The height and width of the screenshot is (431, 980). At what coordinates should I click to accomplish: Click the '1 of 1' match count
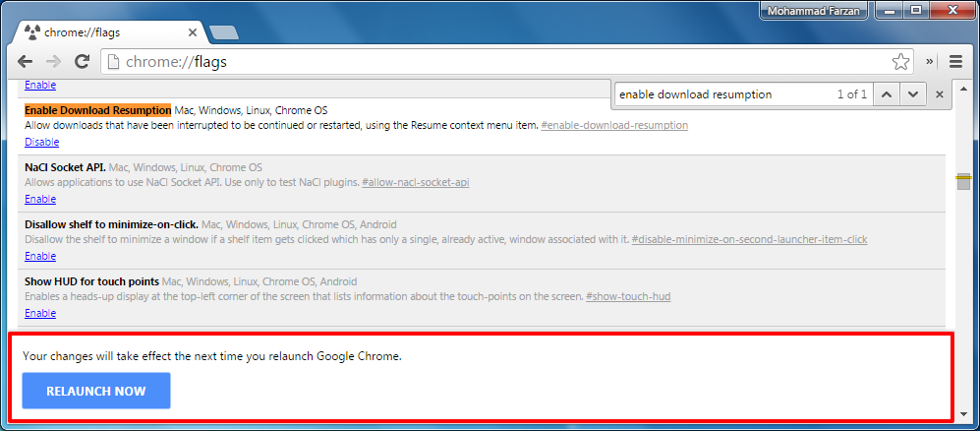click(852, 94)
